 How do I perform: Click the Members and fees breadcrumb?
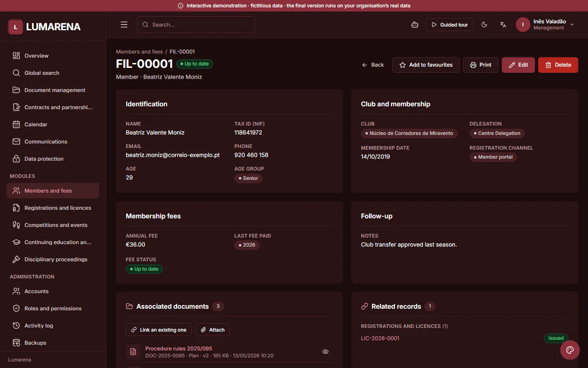click(139, 52)
